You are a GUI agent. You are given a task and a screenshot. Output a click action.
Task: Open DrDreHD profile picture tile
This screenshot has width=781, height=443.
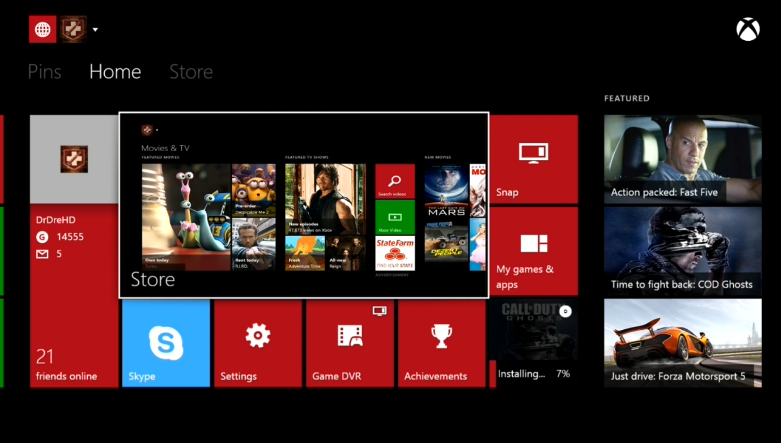click(x=74, y=159)
